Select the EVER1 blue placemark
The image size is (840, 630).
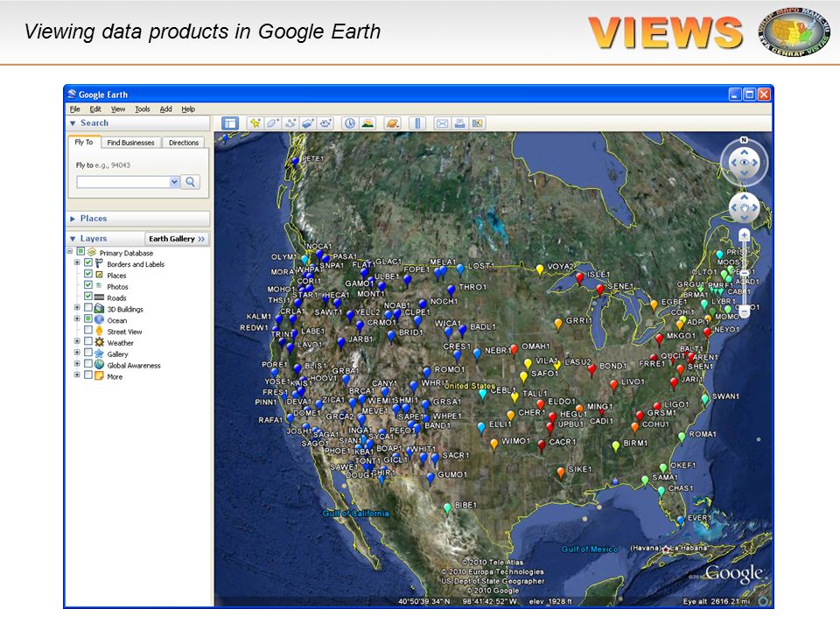681,522
